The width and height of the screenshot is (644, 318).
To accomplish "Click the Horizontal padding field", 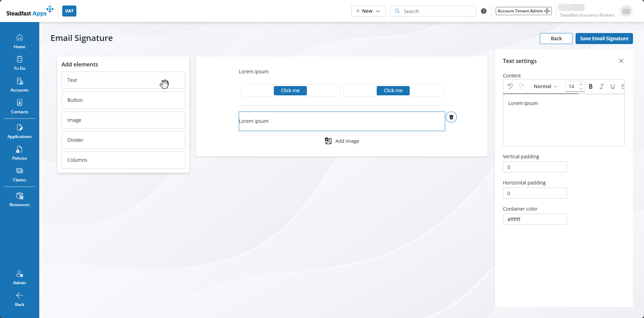I will click(535, 193).
